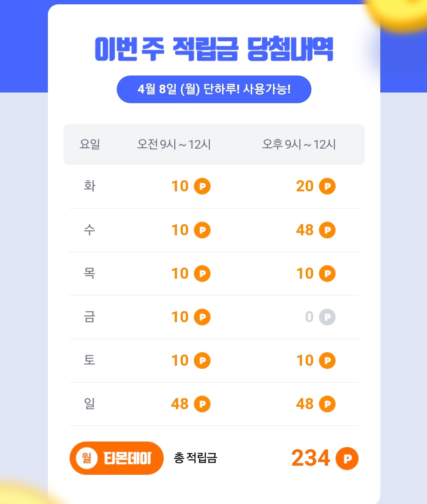Click the Saturday evening coin icon
Image resolution: width=427 pixels, height=504 pixels.
tap(327, 361)
